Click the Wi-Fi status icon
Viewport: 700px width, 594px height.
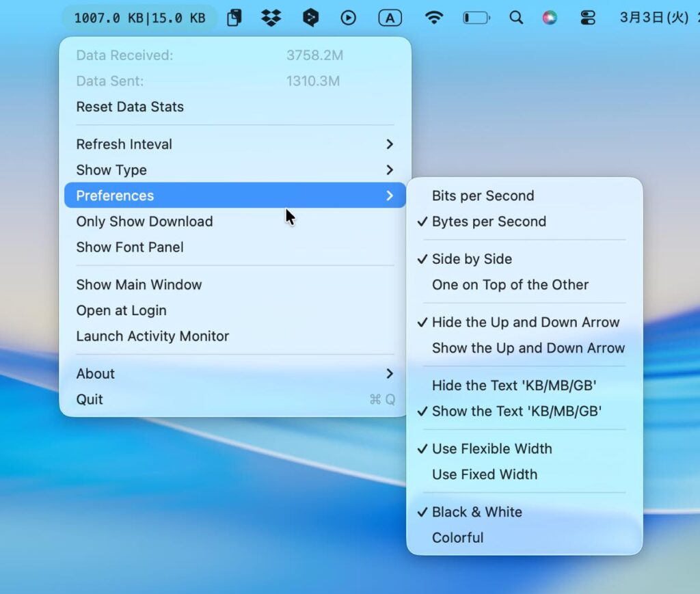[x=433, y=18]
